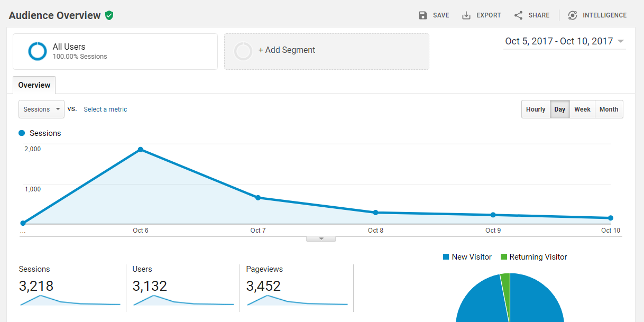Image resolution: width=644 pixels, height=322 pixels.
Task: Click the Users sparkline chart
Action: pyautogui.click(x=183, y=300)
